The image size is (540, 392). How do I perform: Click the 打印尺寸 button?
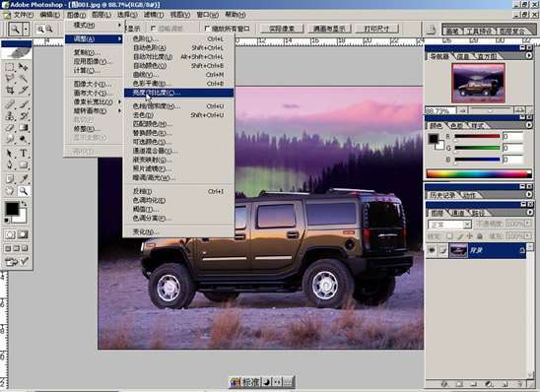pyautogui.click(x=376, y=29)
